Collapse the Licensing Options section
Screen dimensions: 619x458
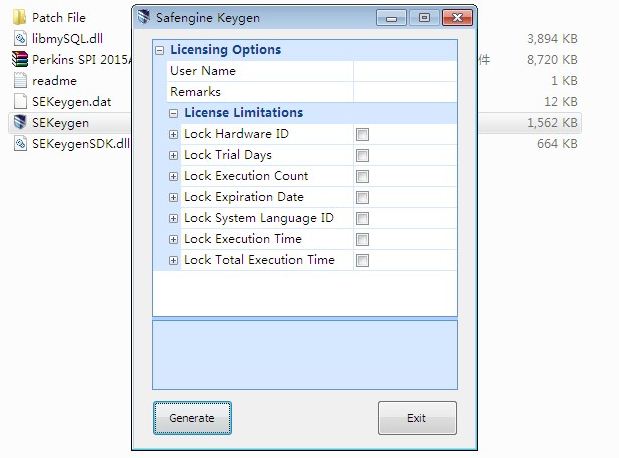[160, 50]
